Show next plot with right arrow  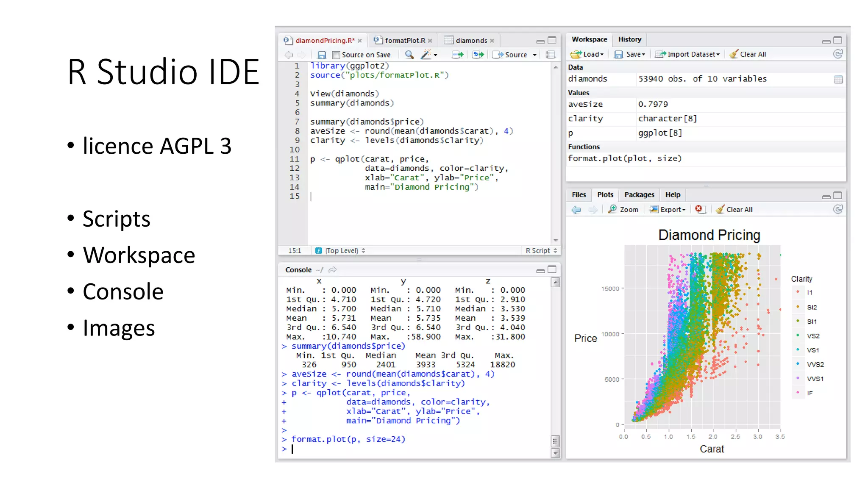pos(593,210)
